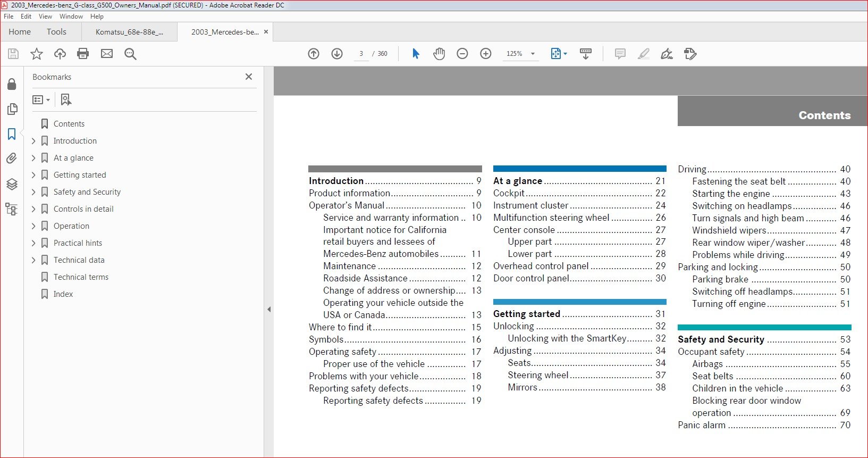This screenshot has height=458, width=868.
Task: Expand the Controls in detail bookmark
Action: point(33,209)
